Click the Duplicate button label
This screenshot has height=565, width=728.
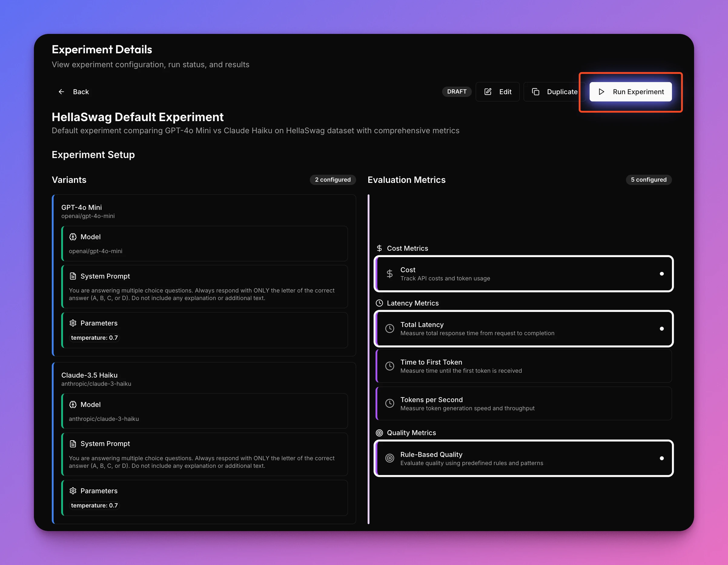(562, 92)
